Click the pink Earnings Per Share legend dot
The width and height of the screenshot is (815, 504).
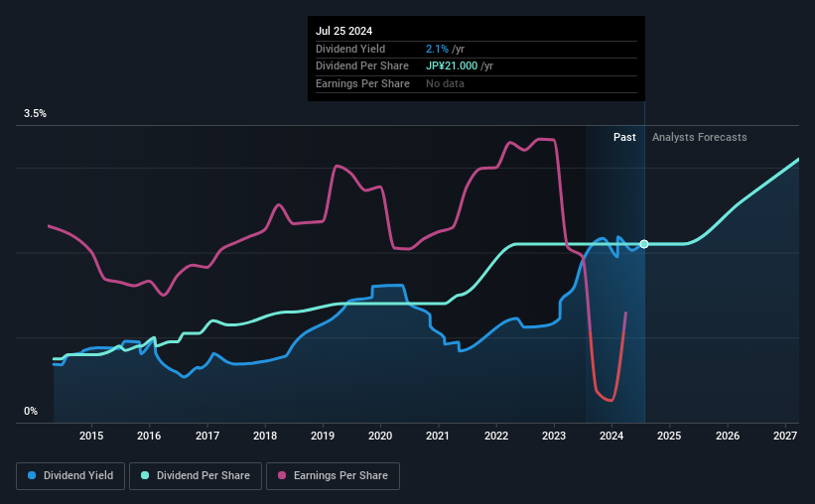click(282, 475)
